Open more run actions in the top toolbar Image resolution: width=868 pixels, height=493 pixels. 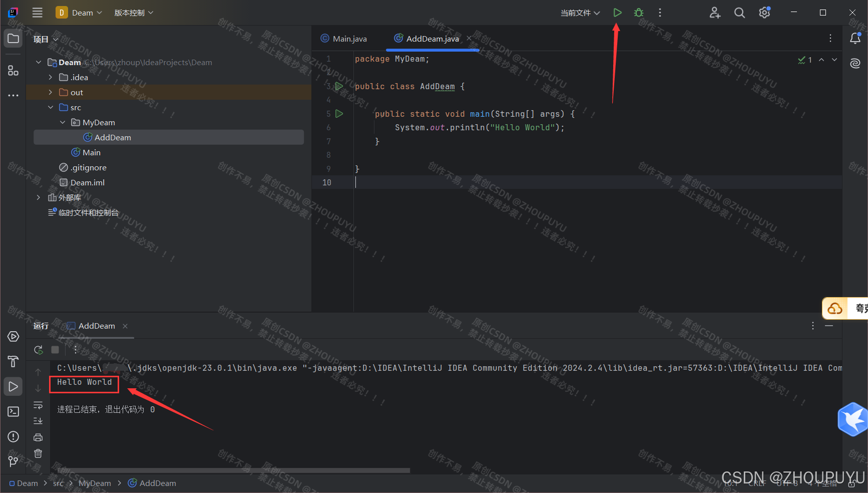tap(660, 13)
